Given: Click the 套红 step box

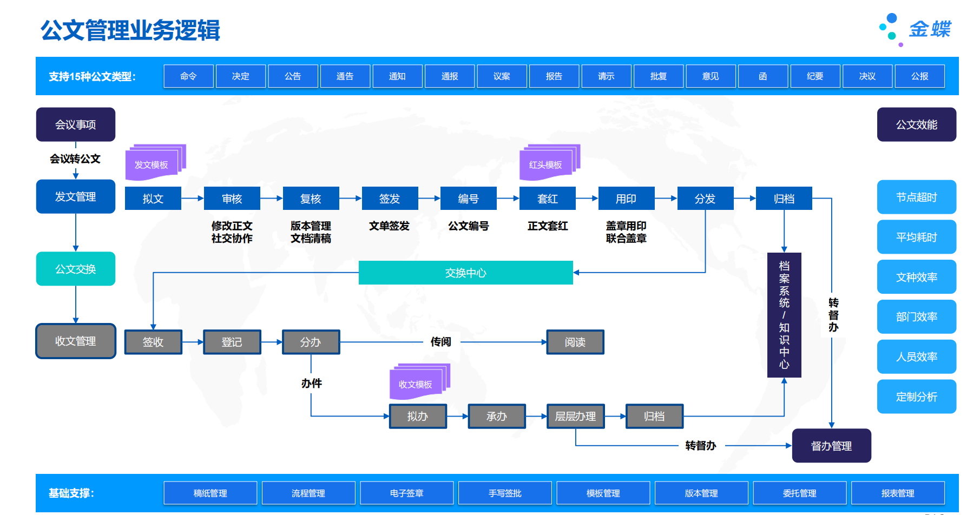Looking at the screenshot, I should [x=547, y=199].
